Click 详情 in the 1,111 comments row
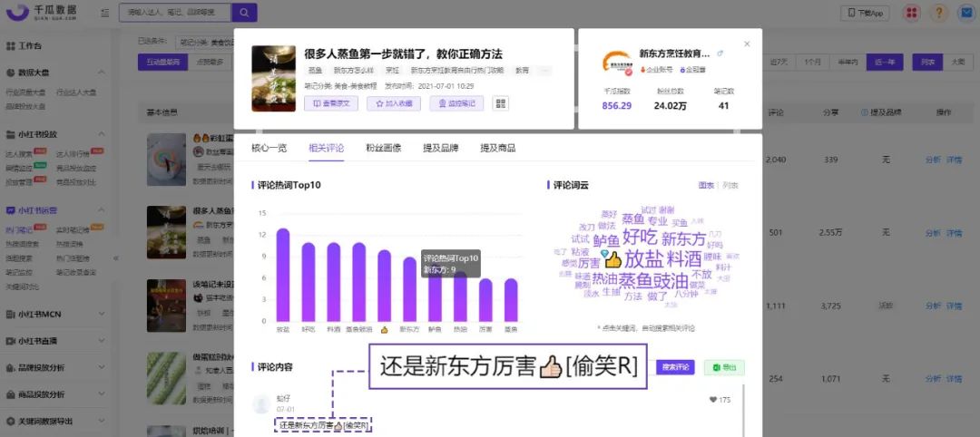The height and width of the screenshot is (437, 980). [954, 306]
